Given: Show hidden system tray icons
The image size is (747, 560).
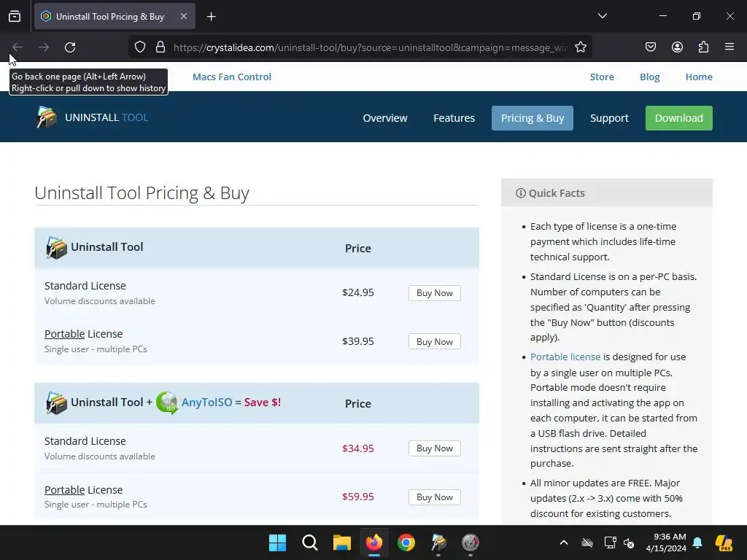Looking at the screenshot, I should point(564,542).
